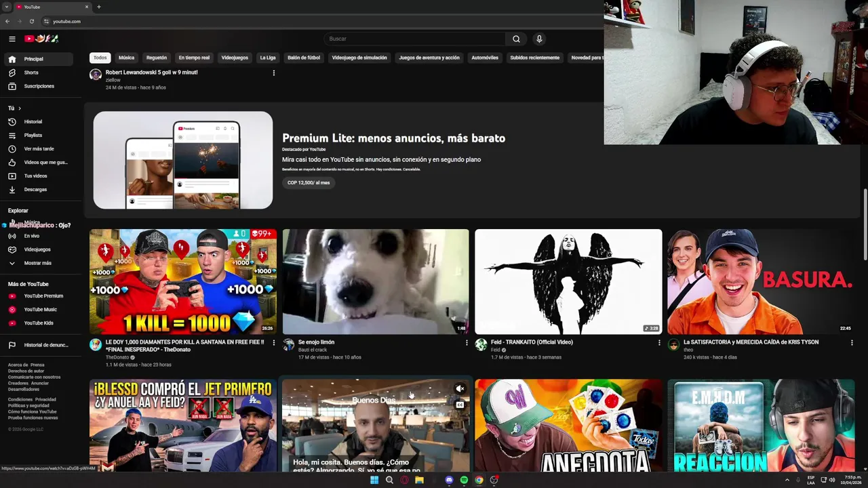
Task: Expand Mostrar más in Explorar
Action: tap(38, 263)
